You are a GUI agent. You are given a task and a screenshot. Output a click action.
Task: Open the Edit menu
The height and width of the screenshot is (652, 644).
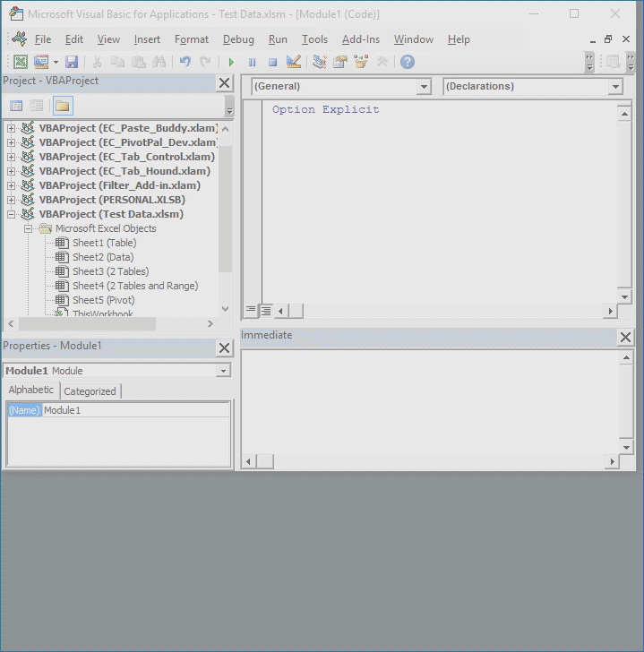tap(74, 39)
